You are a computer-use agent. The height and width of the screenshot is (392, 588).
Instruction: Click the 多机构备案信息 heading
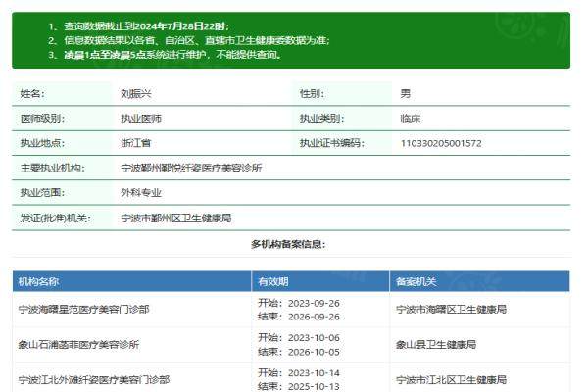tap(288, 245)
